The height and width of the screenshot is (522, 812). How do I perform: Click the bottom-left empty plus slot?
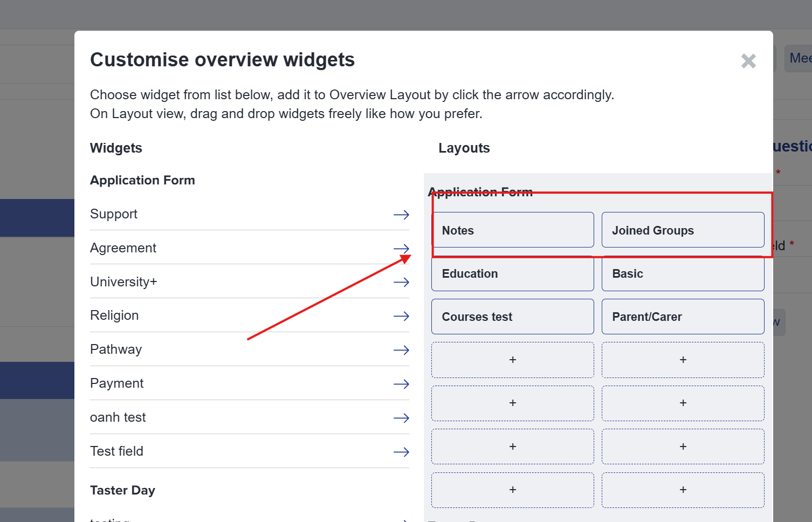[512, 490]
